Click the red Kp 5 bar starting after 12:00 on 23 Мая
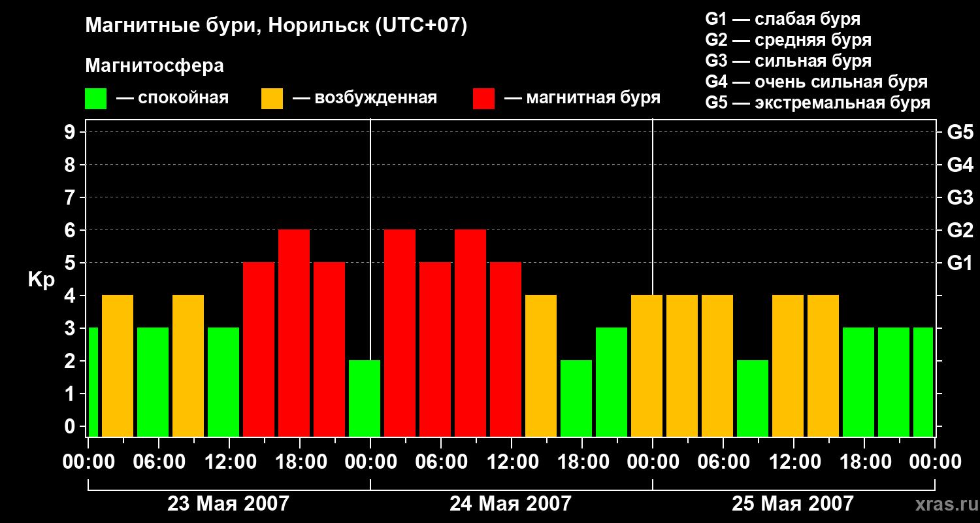This screenshot has height=523, width=980. 259,350
